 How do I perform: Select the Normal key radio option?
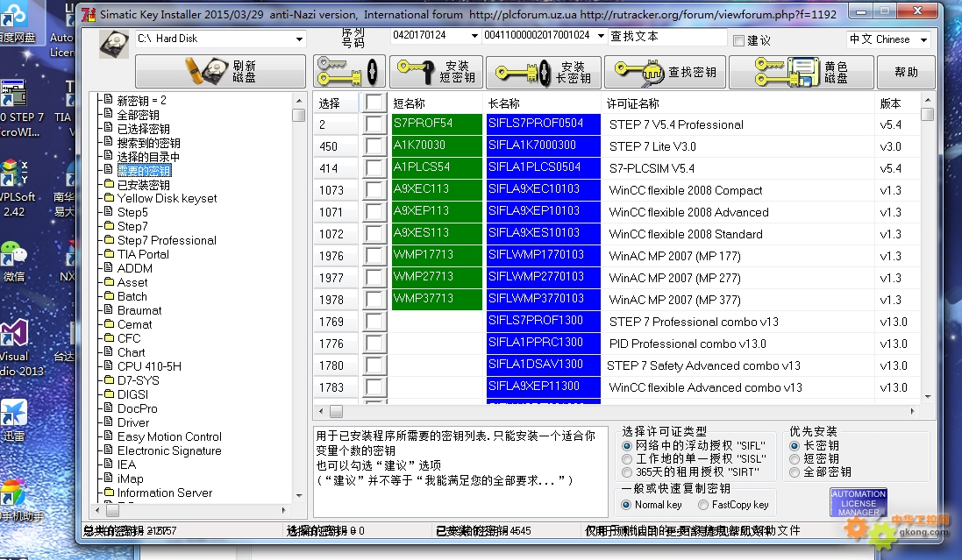pyautogui.click(x=626, y=505)
